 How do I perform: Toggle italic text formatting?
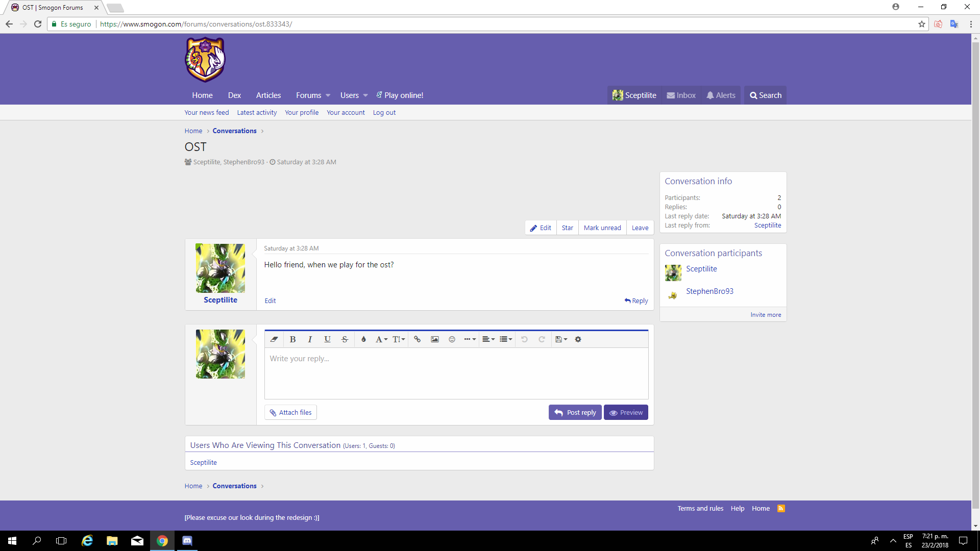click(x=310, y=339)
